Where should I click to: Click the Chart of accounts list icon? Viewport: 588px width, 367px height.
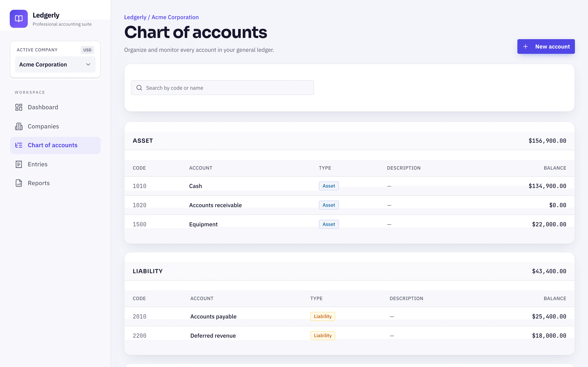point(19,145)
